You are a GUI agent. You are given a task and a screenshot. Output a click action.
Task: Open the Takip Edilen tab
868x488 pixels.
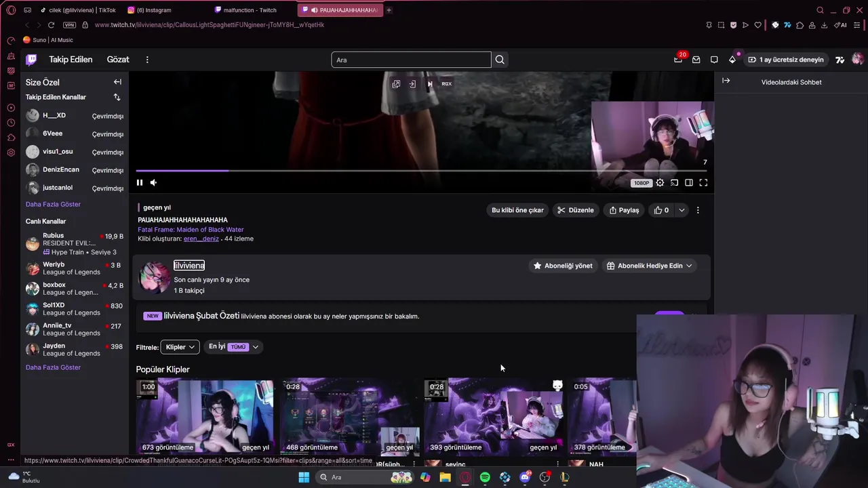(71, 60)
